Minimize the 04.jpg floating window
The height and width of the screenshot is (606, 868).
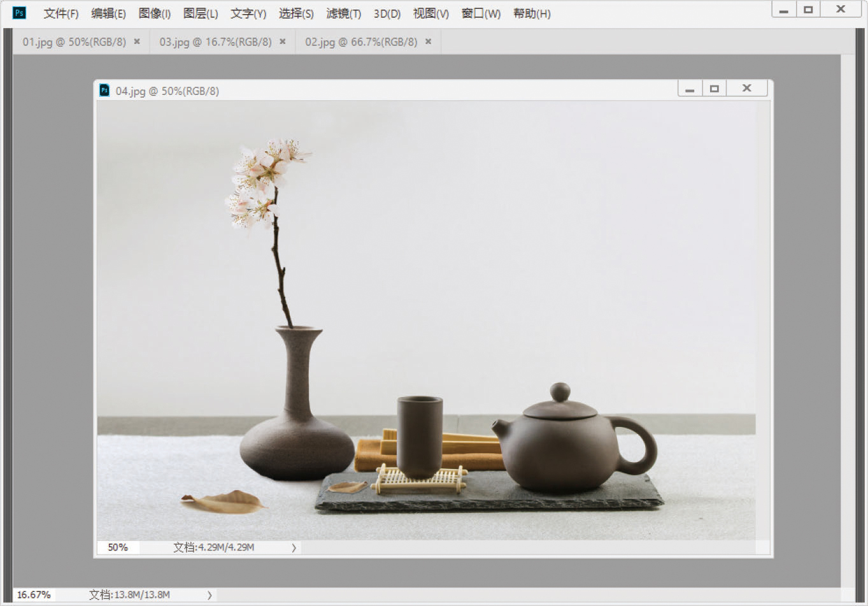click(x=690, y=89)
